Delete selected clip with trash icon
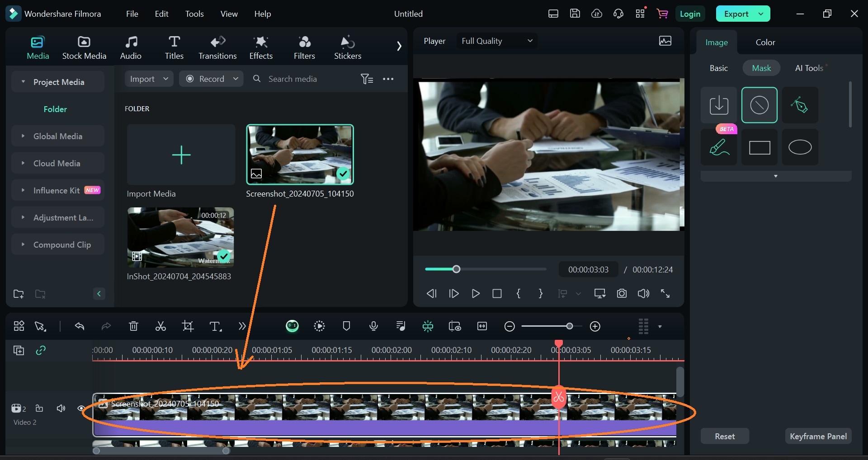 coord(133,326)
